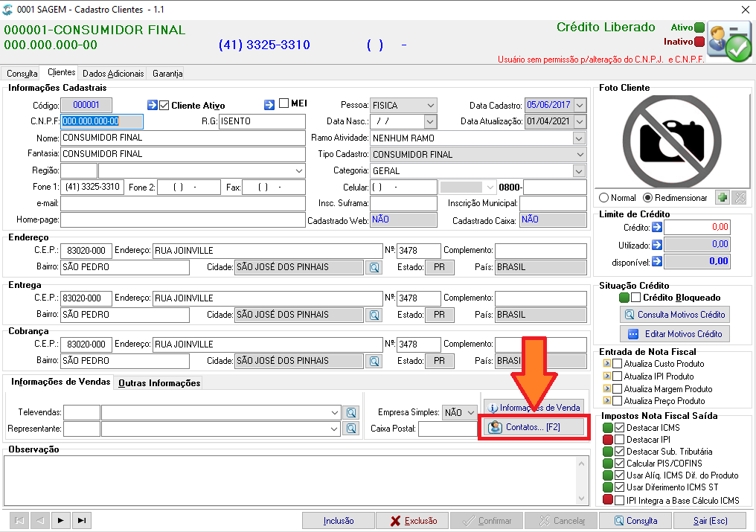This screenshot has height=532, width=756.
Task: Click arrow icon beside Atualiza Custo Produto
Action: tap(607, 363)
